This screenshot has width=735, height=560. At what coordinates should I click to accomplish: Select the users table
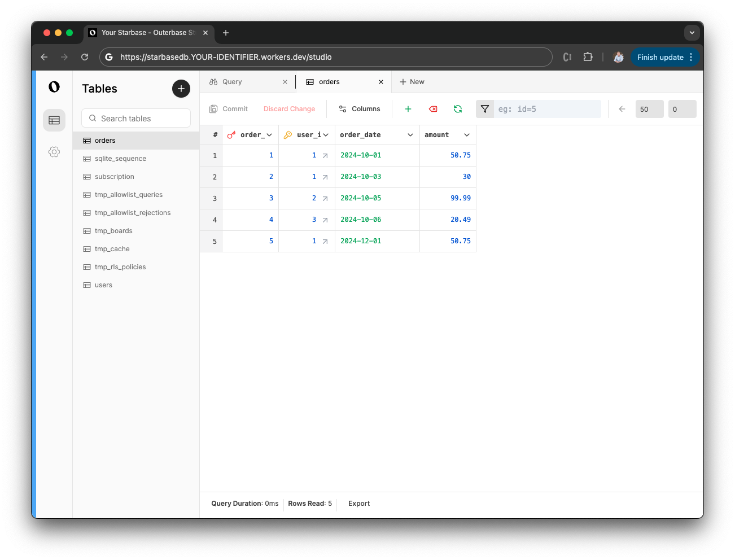tap(136, 285)
